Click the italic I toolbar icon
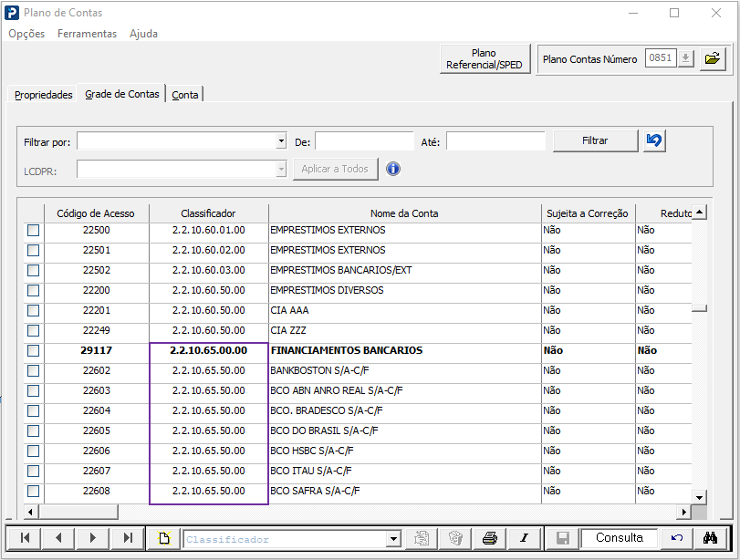This screenshot has width=740, height=560. coord(524,538)
